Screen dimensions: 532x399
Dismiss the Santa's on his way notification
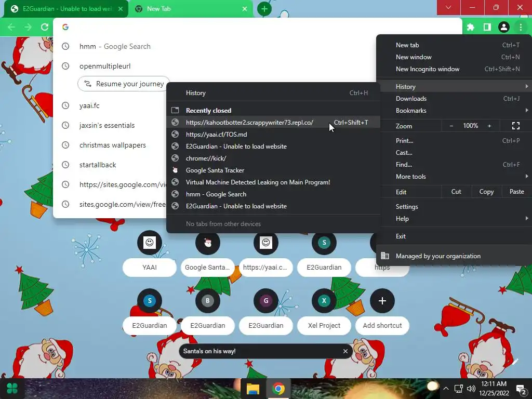(345, 351)
